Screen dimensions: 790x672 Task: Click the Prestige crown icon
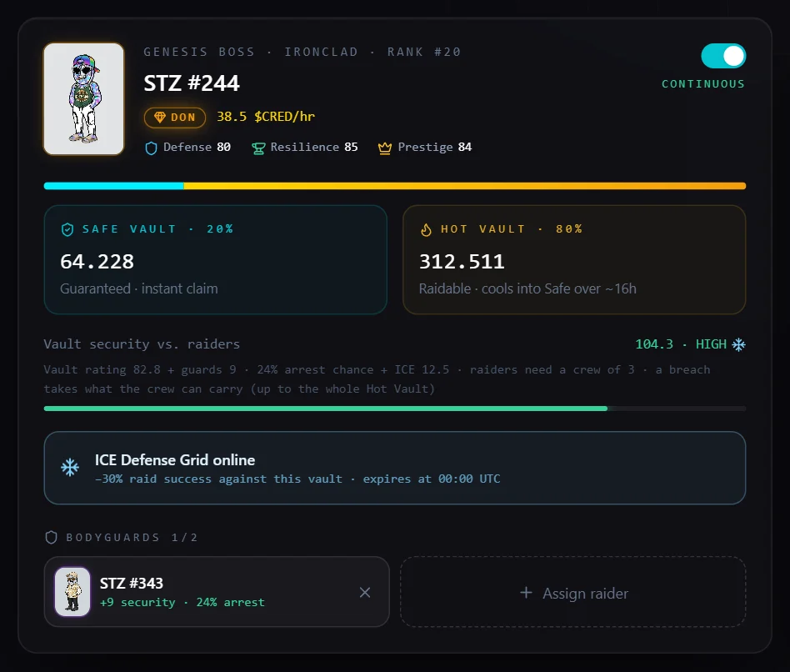(x=385, y=148)
